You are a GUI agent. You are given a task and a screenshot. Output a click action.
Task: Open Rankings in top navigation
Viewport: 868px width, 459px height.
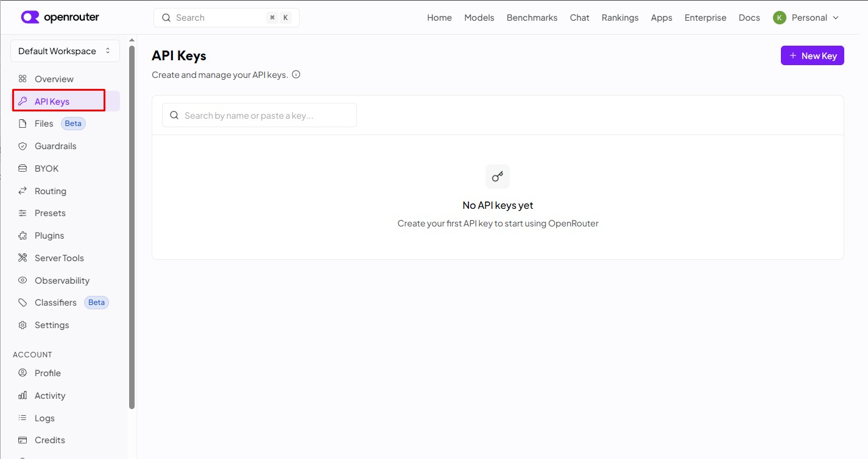tap(620, 18)
